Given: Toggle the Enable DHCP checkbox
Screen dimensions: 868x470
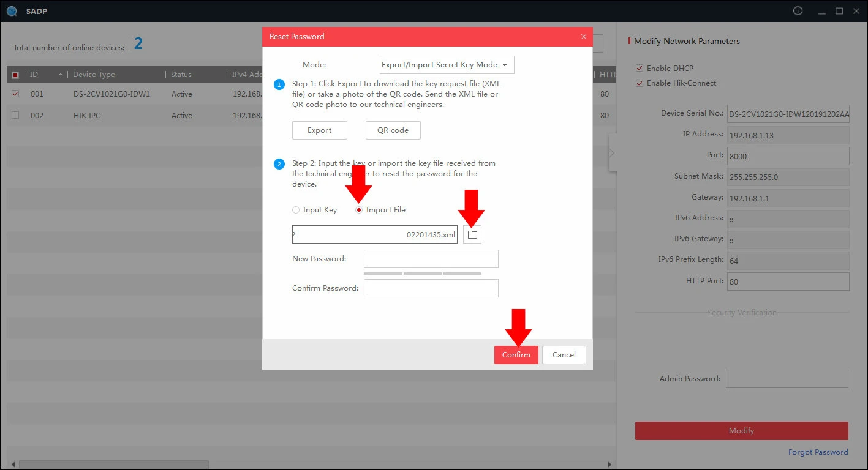Looking at the screenshot, I should 640,68.
